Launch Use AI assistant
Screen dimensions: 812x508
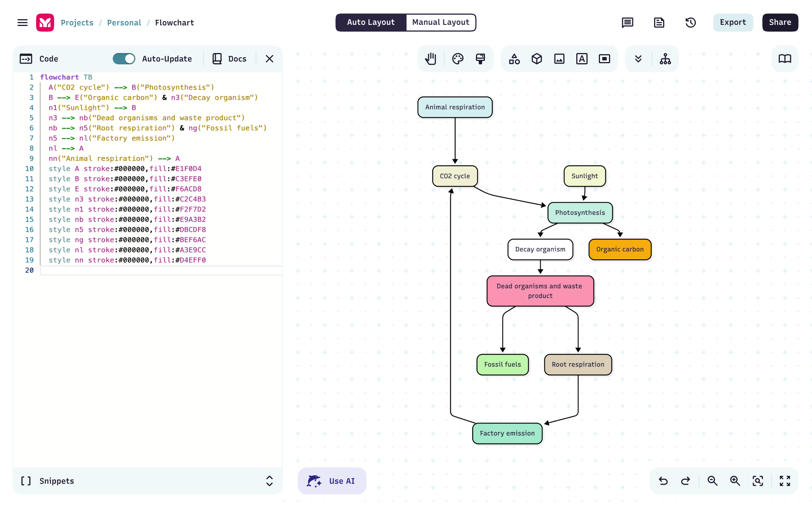coord(332,481)
